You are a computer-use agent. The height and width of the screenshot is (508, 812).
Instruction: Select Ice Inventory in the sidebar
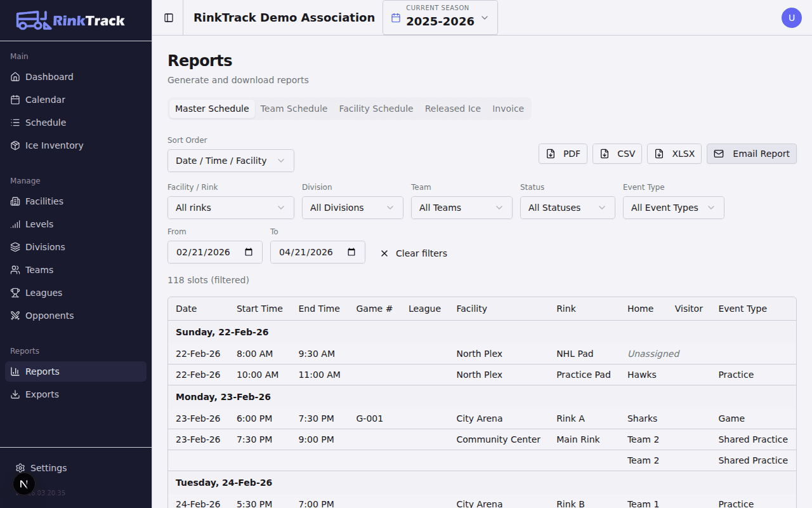pos(53,145)
